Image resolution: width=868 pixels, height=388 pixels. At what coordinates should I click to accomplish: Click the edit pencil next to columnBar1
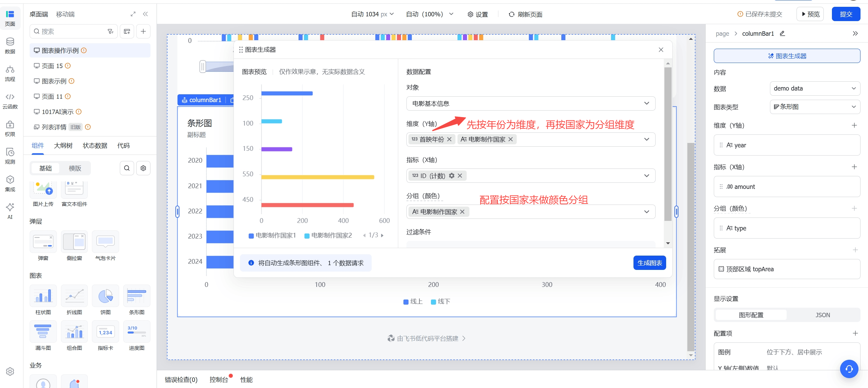782,33
